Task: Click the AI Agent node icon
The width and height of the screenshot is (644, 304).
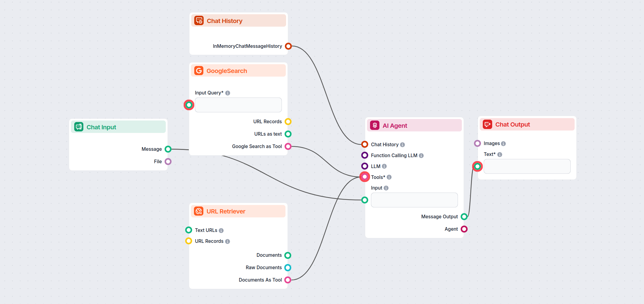Action: 374,125
